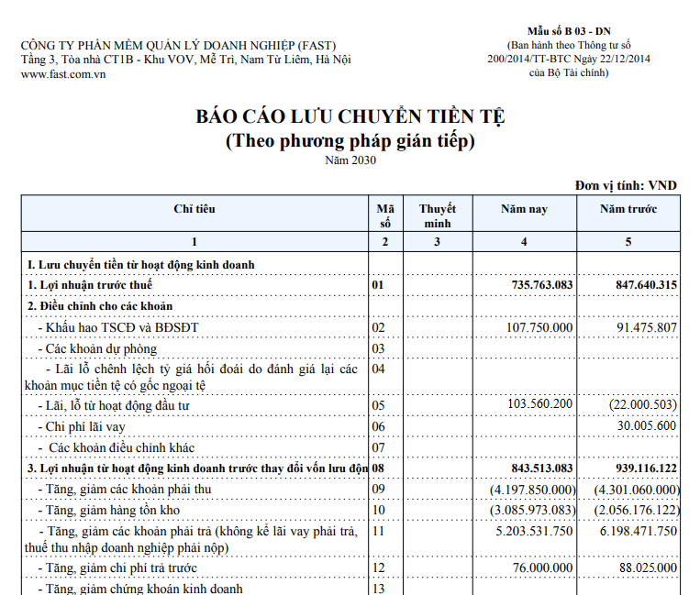Select the 'Thuyết minh' column header

click(437, 215)
